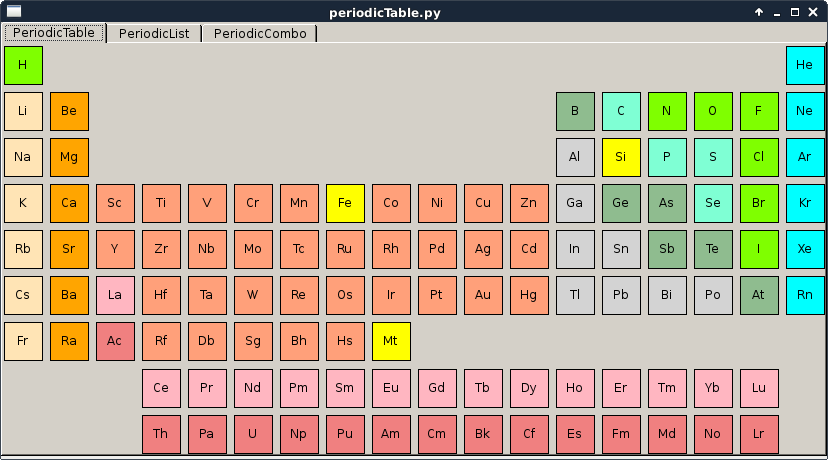Select the Mt element button
This screenshot has height=460, width=828.
coord(391,341)
